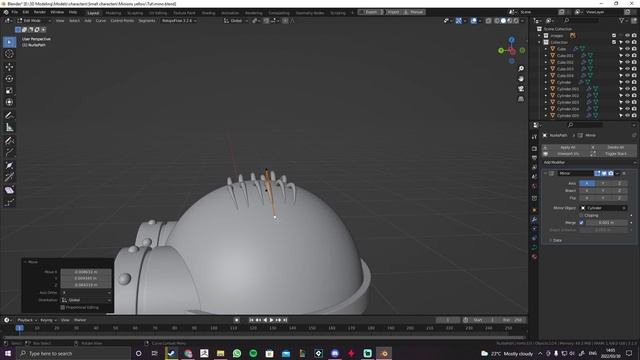Open the Render properties tab icon
Viewport: 640px width, 360px height.
(534, 149)
